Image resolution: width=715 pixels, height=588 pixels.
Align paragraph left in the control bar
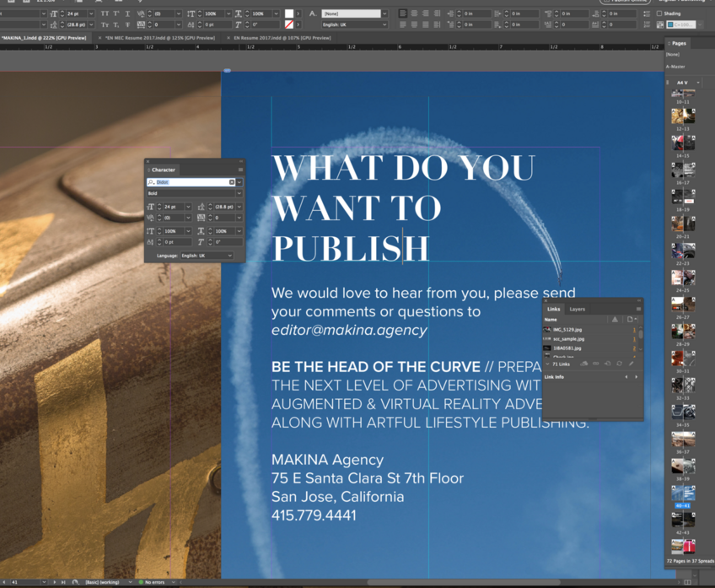[403, 13]
